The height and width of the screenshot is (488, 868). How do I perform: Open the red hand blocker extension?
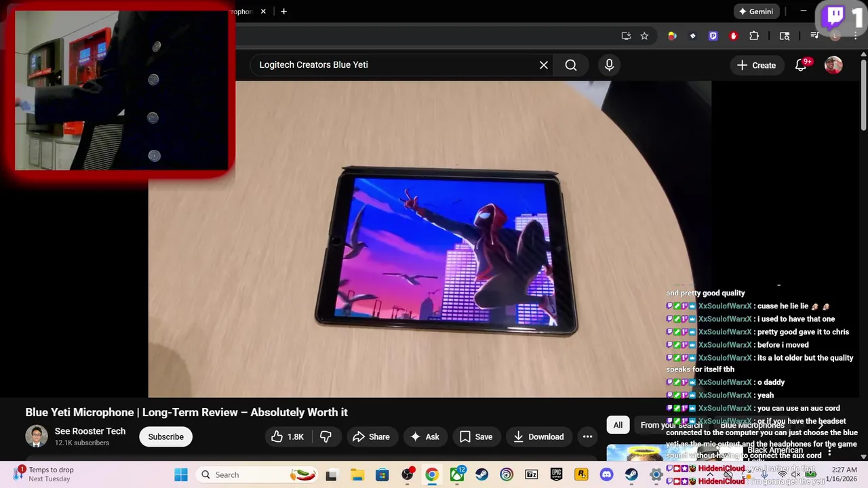click(x=733, y=36)
